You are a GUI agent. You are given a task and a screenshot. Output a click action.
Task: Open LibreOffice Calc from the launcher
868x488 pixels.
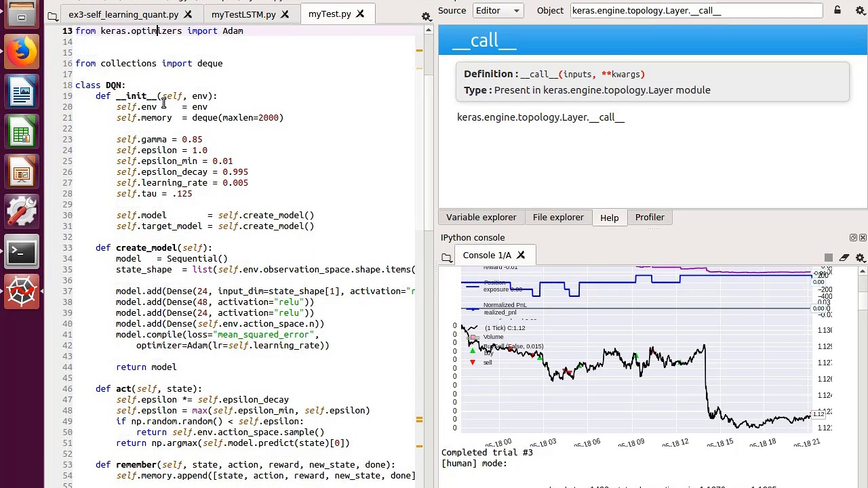coord(21,134)
